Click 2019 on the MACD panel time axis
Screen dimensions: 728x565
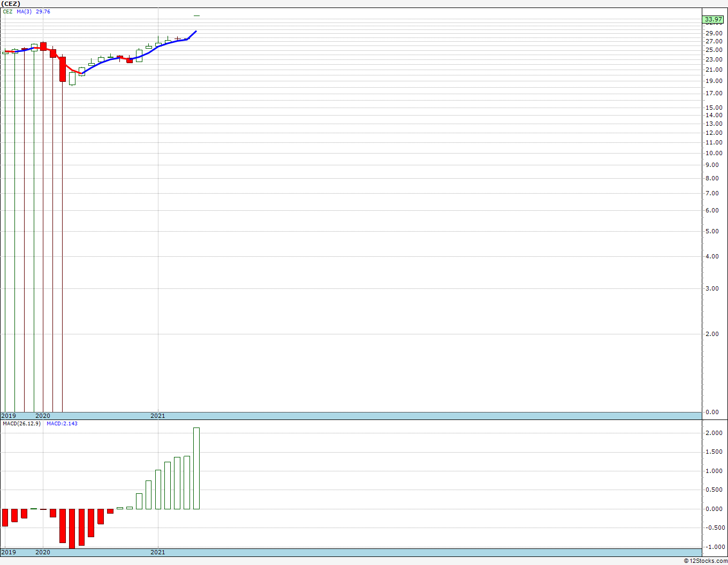click(x=9, y=552)
